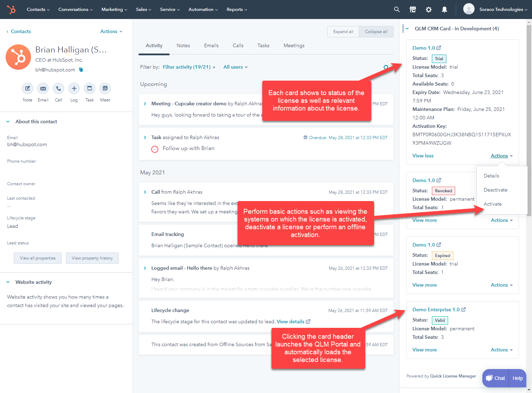Open the Automation menu

(203, 10)
